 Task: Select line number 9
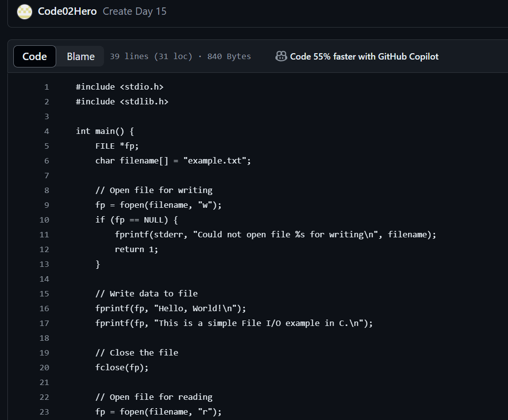47,205
